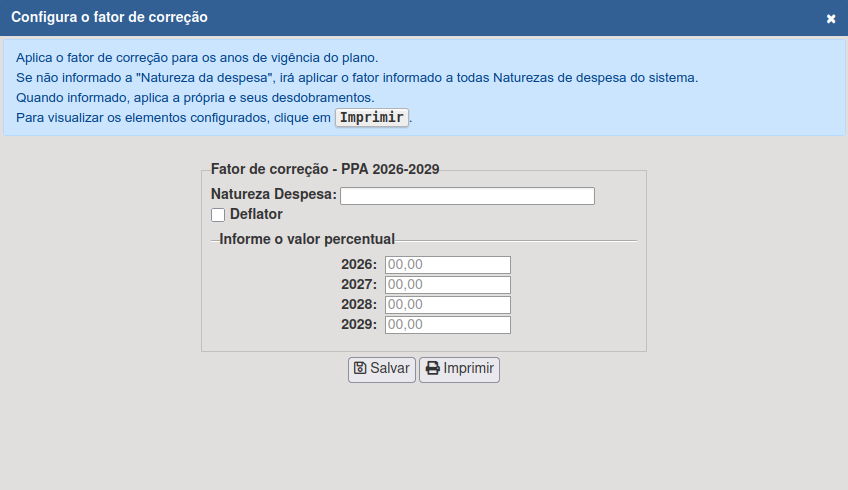Click the Natureza Despesa label
The width and height of the screenshot is (848, 490).
click(273, 194)
